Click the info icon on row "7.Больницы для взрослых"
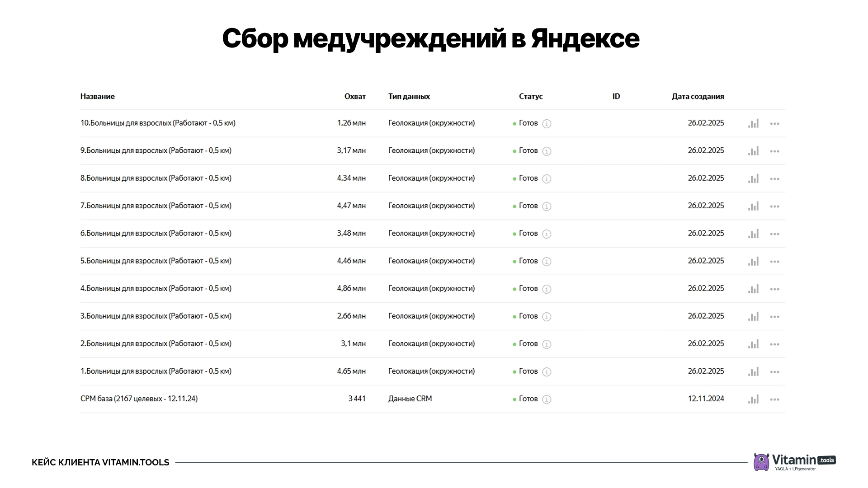Viewport: 868px width, 488px height. coord(547,206)
